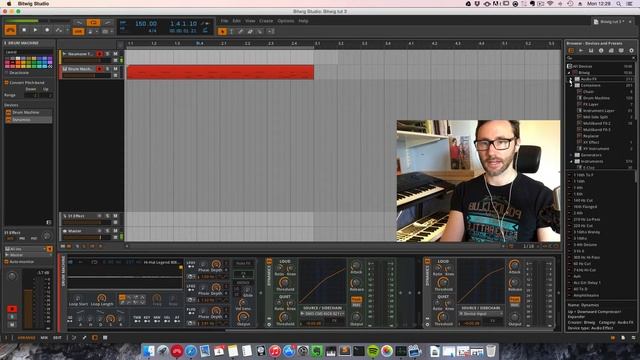
Task: Click the Loop Length knob in Drum Machine
Action: [x=102, y=298]
